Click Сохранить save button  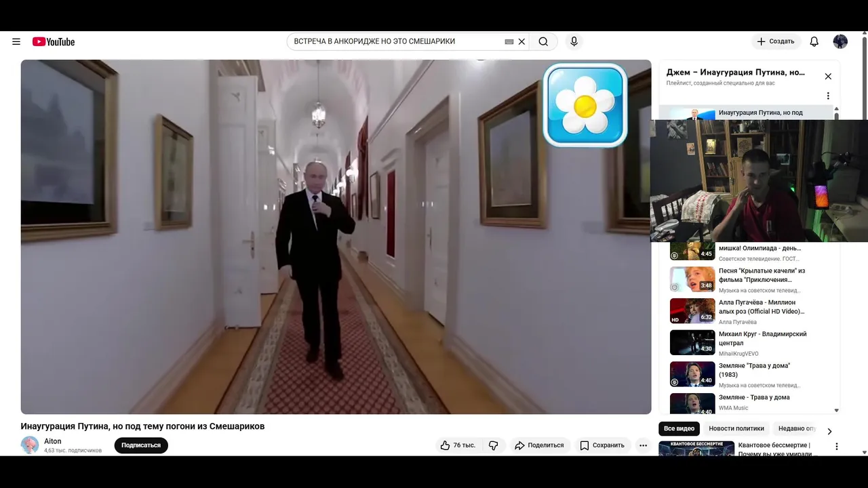click(602, 445)
